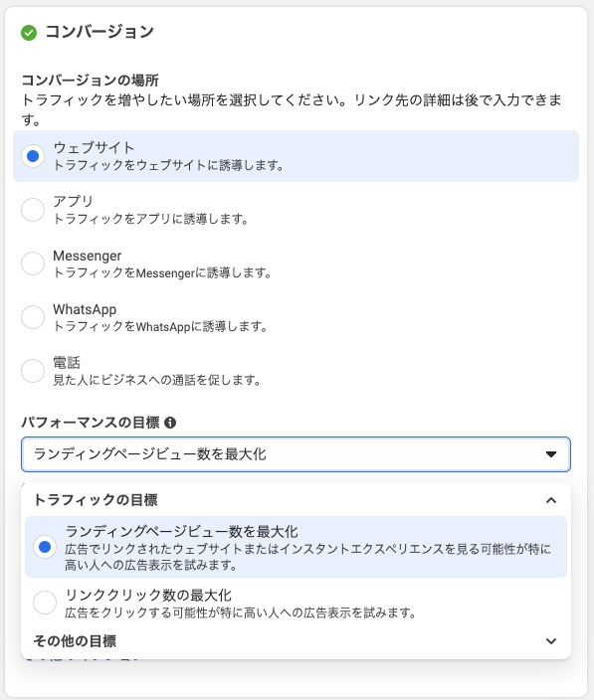Choose the WhatsApp radio option

pos(33,317)
